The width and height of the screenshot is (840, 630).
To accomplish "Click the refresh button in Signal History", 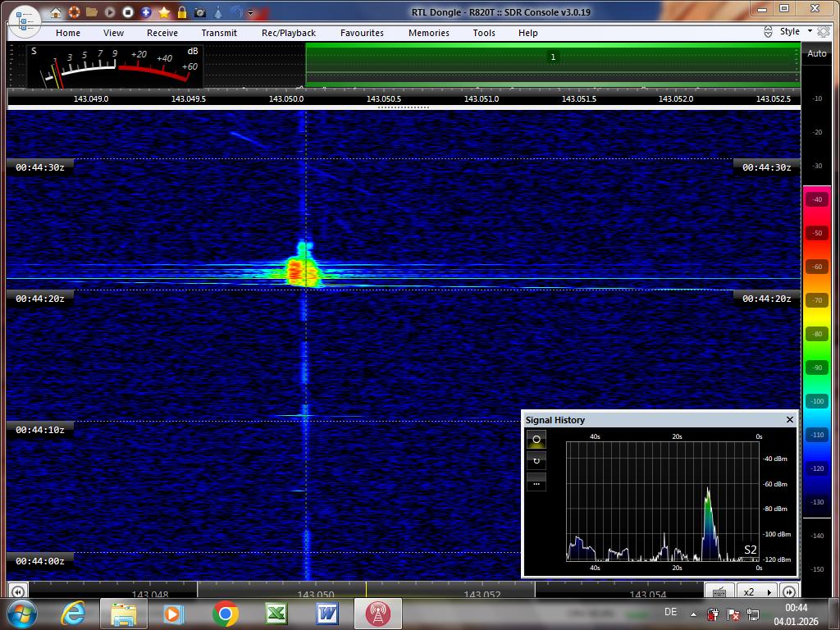I will coord(536,461).
